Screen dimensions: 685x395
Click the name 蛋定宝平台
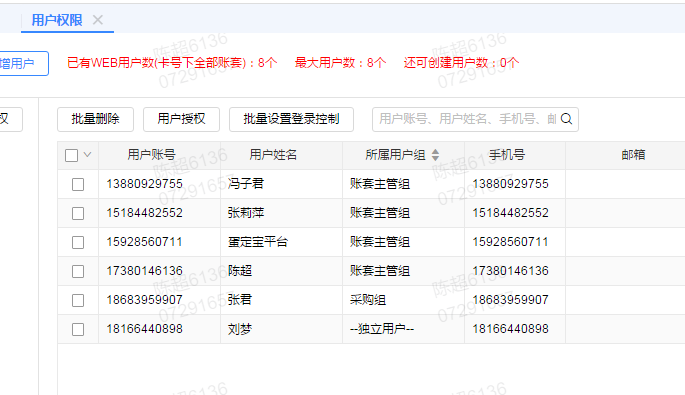click(x=258, y=242)
